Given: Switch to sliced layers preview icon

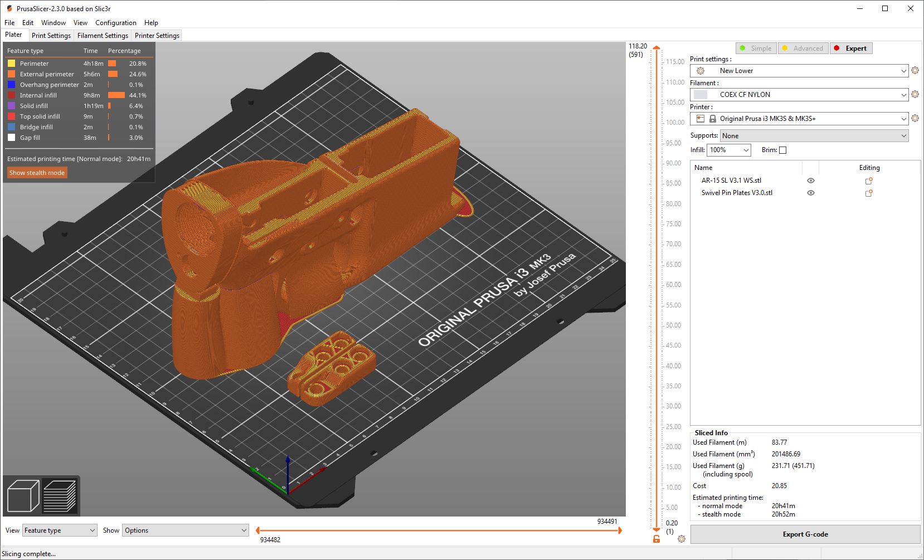Looking at the screenshot, I should (x=60, y=495).
